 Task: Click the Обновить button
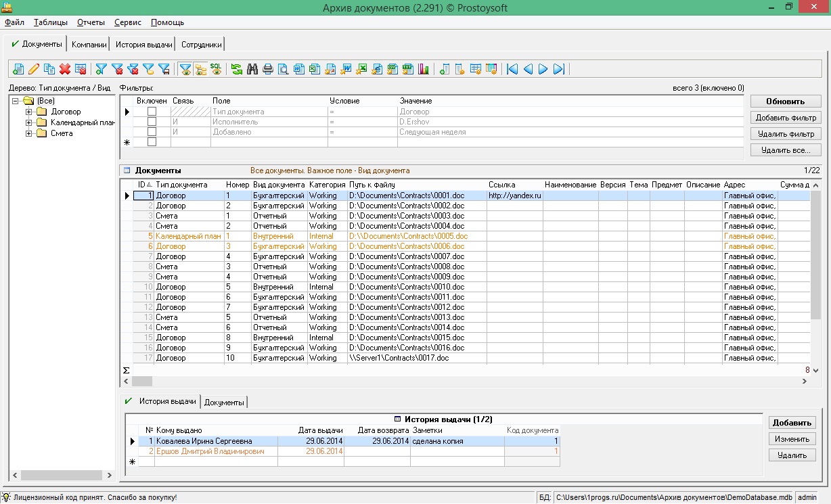pos(785,101)
